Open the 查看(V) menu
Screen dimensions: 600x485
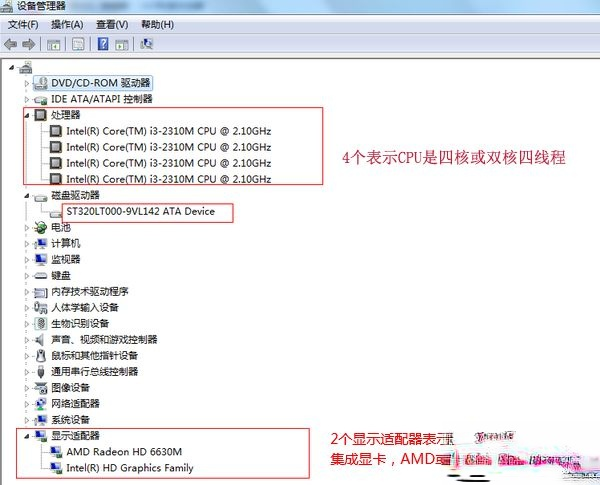coord(112,24)
